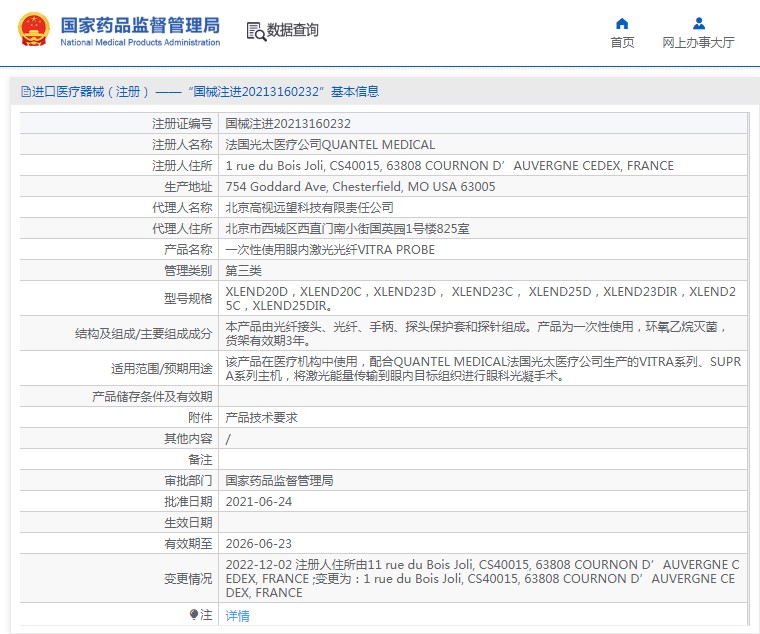Screen dimensions: 760x634
Task: Click the 注册人名称 label
Action: (x=182, y=144)
